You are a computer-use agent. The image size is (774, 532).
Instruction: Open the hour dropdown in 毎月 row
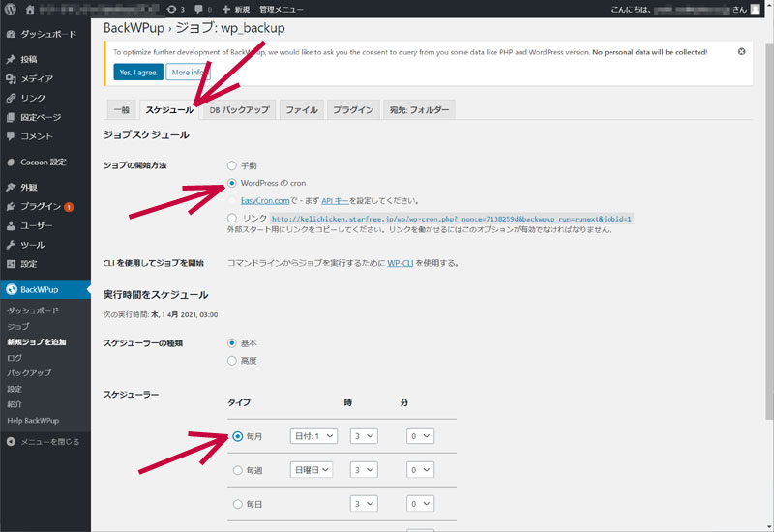coord(364,436)
